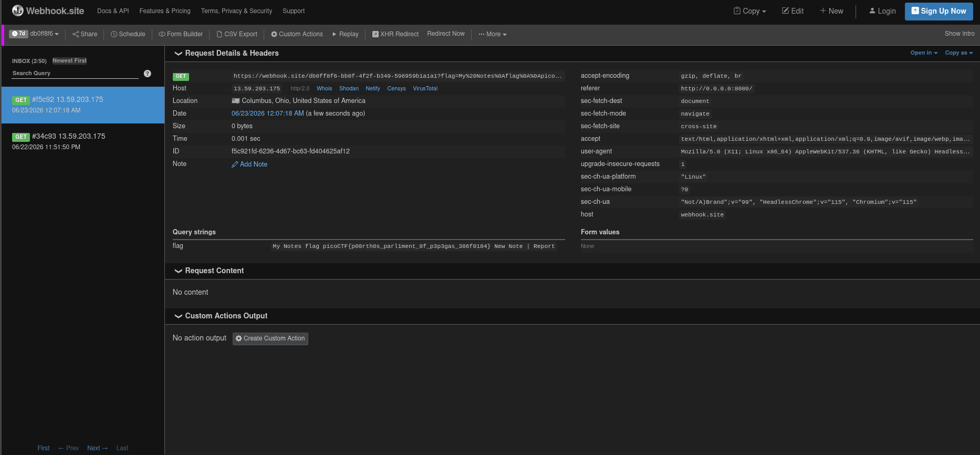The image size is (980, 455).
Task: Open the 'Open in' dropdown
Action: pyautogui.click(x=924, y=53)
